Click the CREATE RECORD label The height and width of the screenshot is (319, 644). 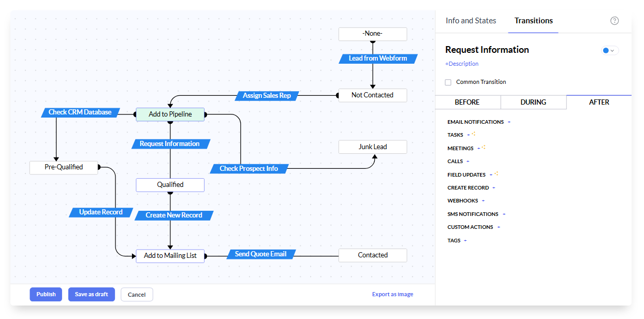[469, 188]
